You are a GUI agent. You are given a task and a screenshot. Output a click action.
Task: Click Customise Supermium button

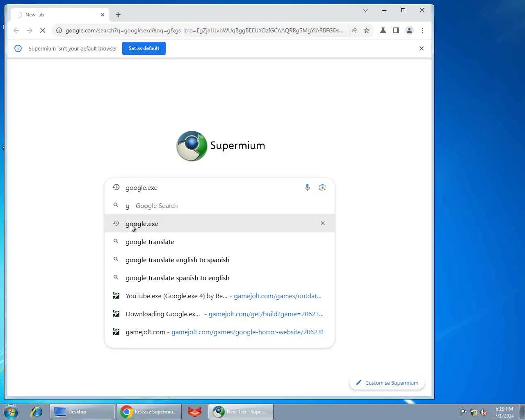(x=387, y=383)
